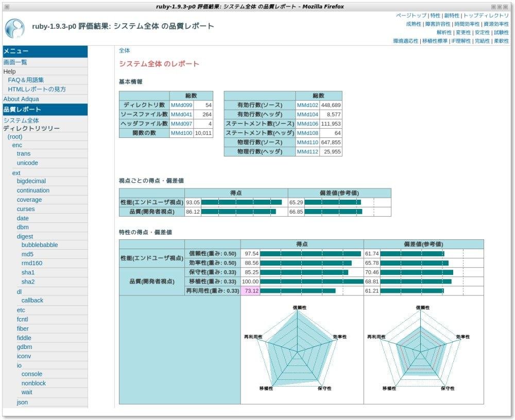Open metric MMd102 link

pyautogui.click(x=307, y=105)
